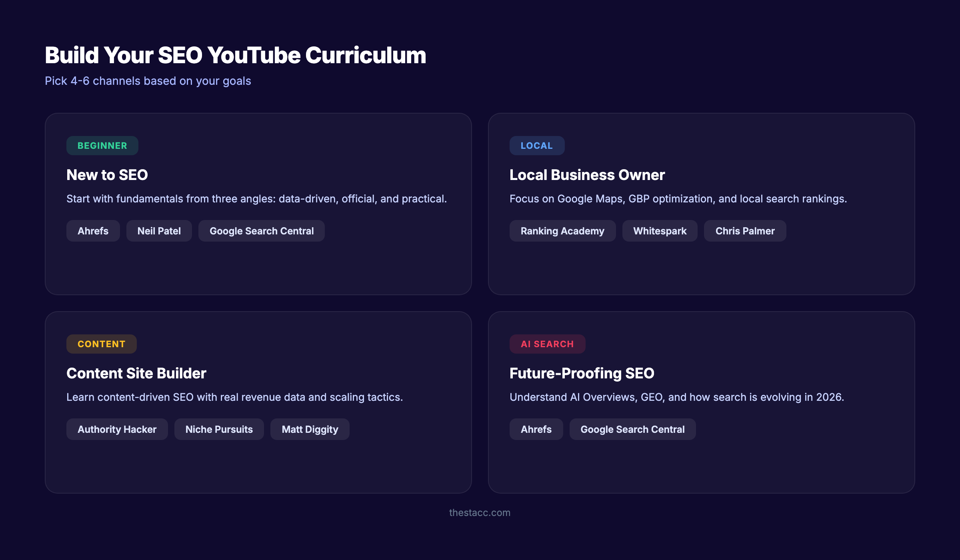The height and width of the screenshot is (560, 960).
Task: Open the thestacc.com link in the footer
Action: coord(480,513)
